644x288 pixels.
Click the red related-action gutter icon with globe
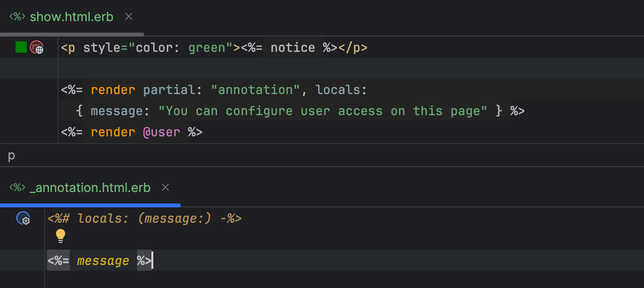coord(37,47)
